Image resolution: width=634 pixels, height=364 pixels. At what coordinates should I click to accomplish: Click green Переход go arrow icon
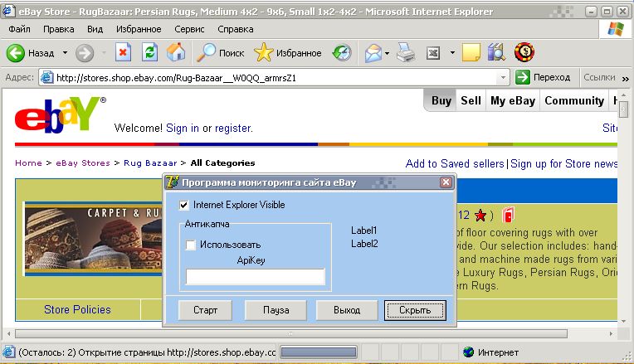(523, 77)
